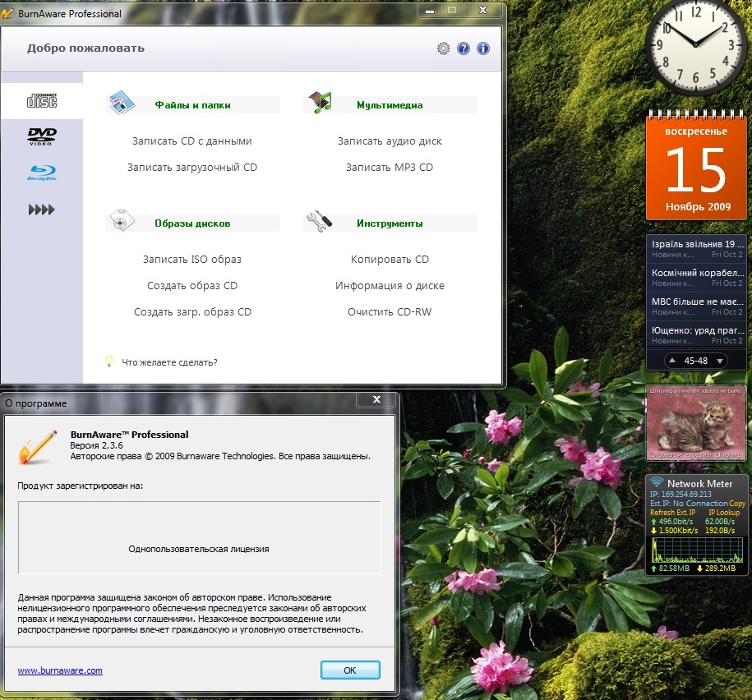
Task: Click the analog clock gadget
Action: pyautogui.click(x=696, y=45)
